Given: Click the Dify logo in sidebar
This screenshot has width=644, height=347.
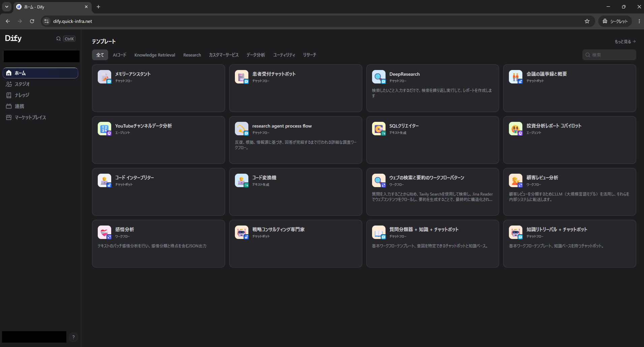Looking at the screenshot, I should 13,38.
